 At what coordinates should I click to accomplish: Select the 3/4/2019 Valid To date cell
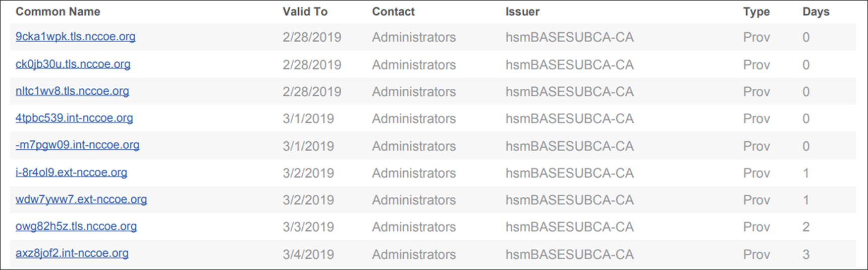(x=308, y=254)
